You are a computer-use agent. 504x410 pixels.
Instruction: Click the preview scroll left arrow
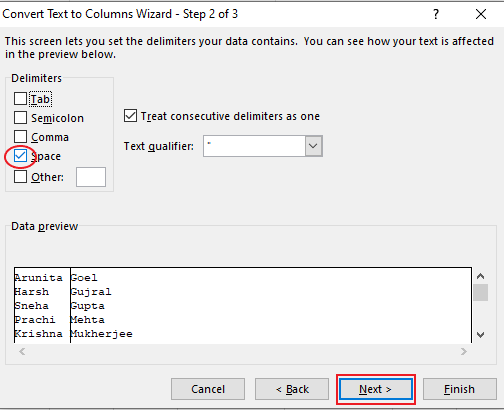22,351
